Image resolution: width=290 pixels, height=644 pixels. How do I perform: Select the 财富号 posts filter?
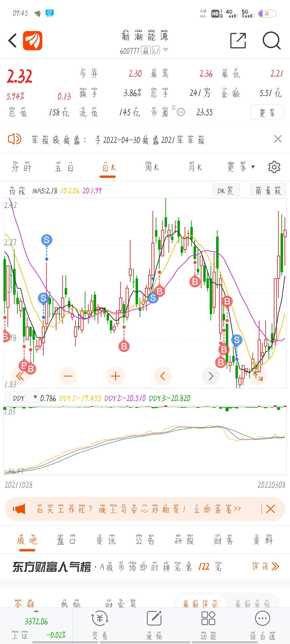click(121, 603)
